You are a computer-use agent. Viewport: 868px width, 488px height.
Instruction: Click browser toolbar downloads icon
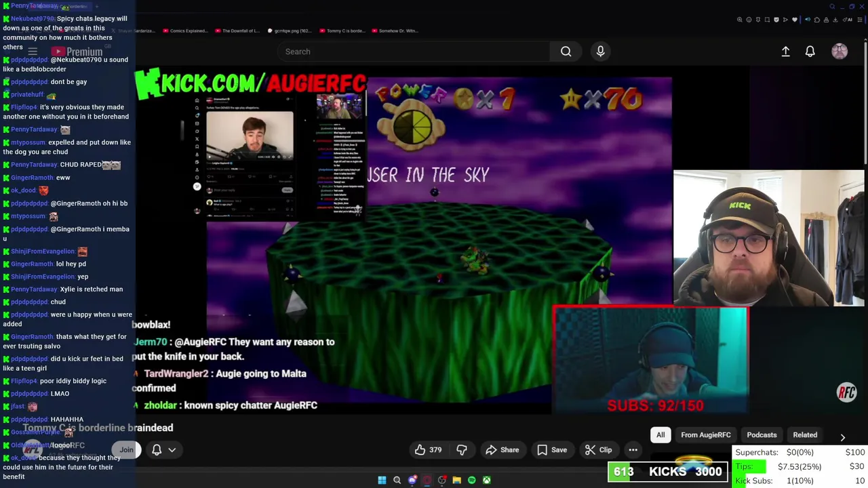point(835,20)
